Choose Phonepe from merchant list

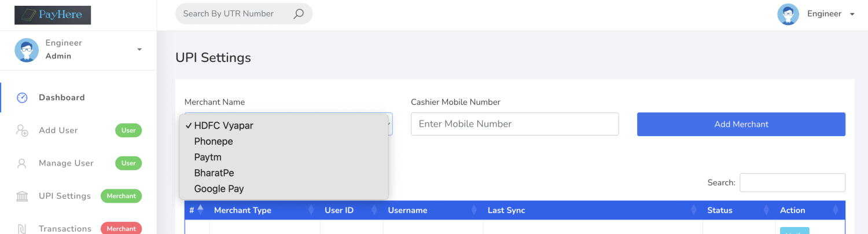(214, 141)
